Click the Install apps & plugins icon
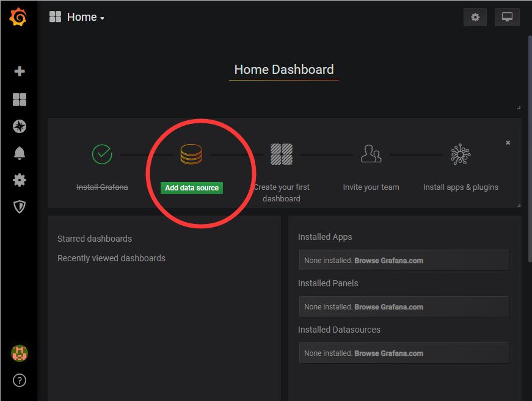 461,154
